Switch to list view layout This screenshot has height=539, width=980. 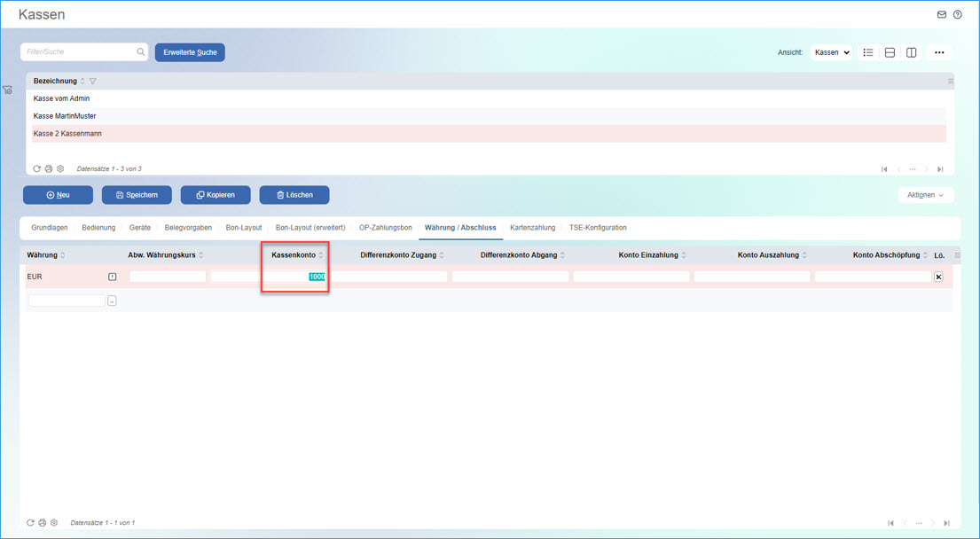click(x=867, y=52)
